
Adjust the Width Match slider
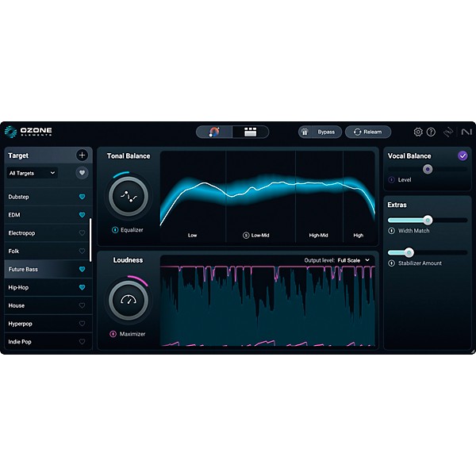tap(428, 220)
